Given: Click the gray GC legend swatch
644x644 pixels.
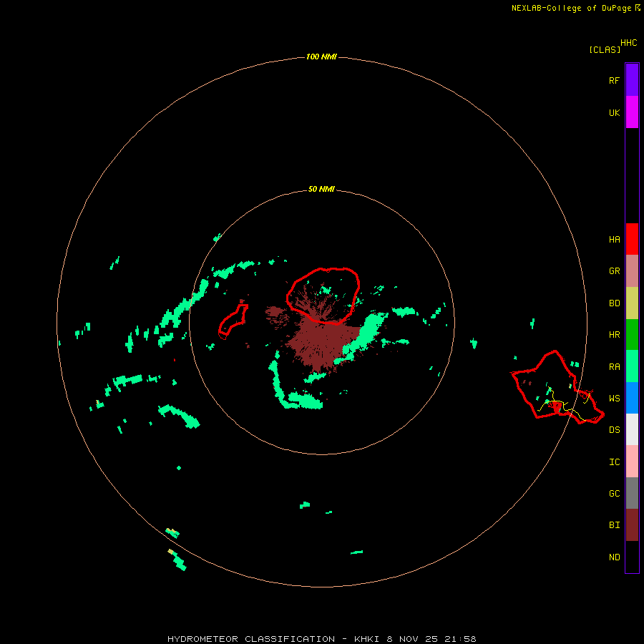Looking at the screenshot, I should 632,493.
